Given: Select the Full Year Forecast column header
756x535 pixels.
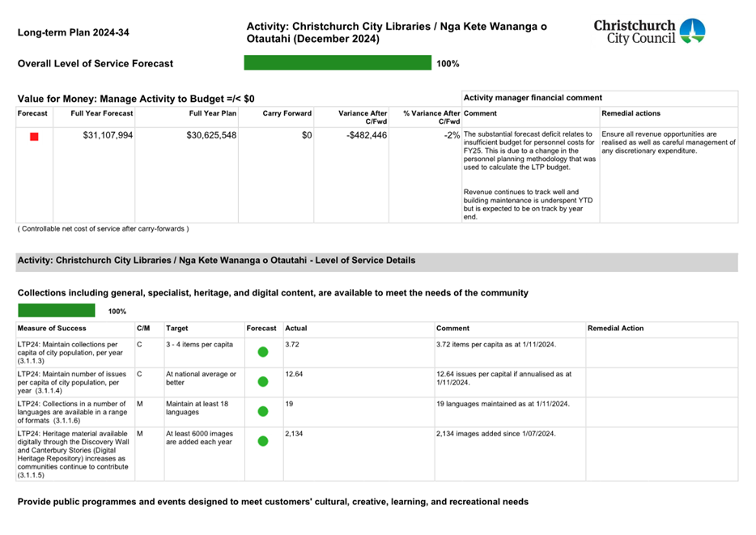Looking at the screenshot, I should 102,114.
